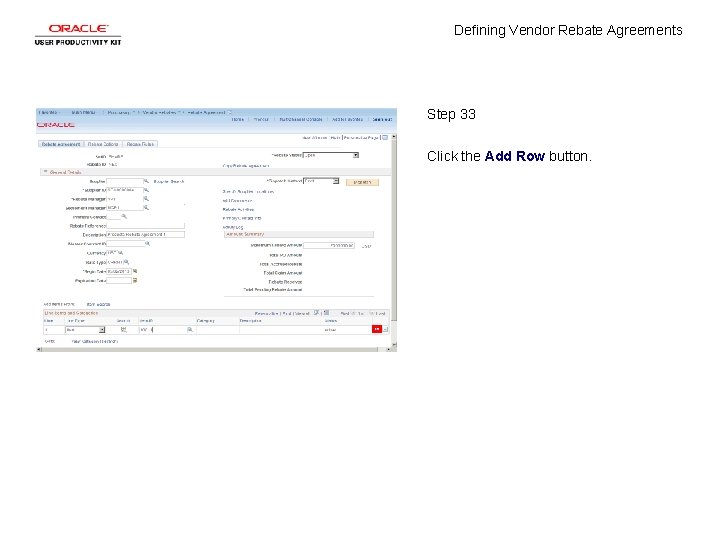Open the Favorites menu

click(x=49, y=112)
